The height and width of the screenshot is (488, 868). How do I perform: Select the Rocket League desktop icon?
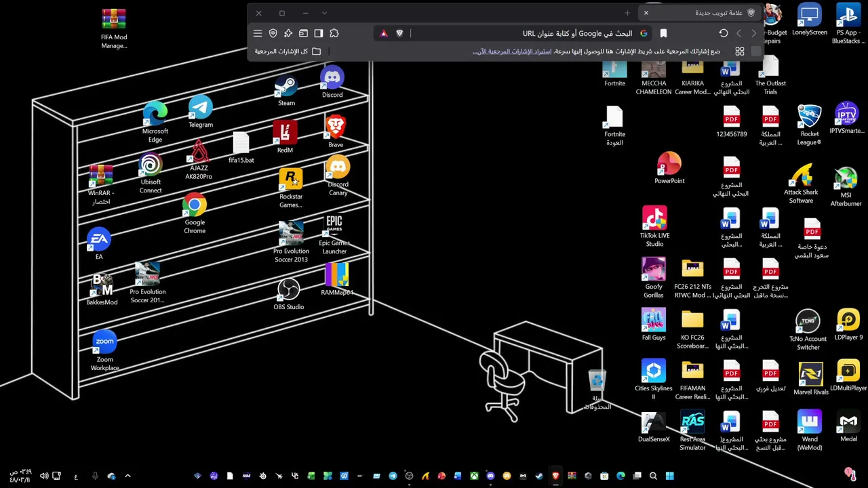pos(810,125)
